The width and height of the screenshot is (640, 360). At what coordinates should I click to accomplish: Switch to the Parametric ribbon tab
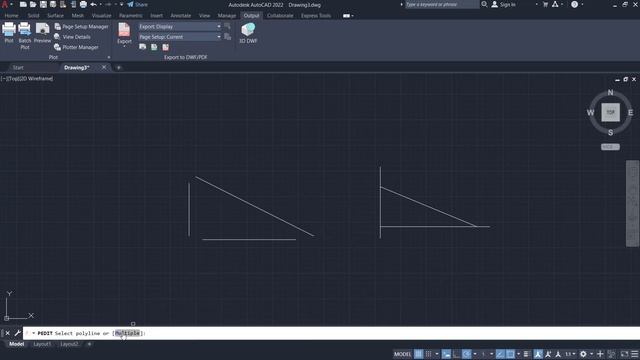[131, 16]
